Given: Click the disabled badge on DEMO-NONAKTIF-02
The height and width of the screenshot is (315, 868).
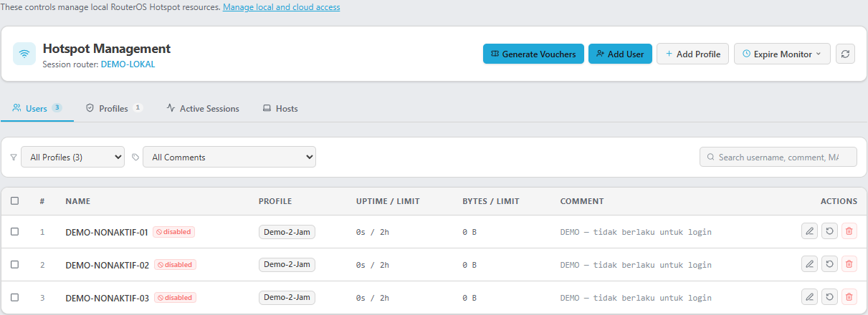Looking at the screenshot, I should (174, 265).
